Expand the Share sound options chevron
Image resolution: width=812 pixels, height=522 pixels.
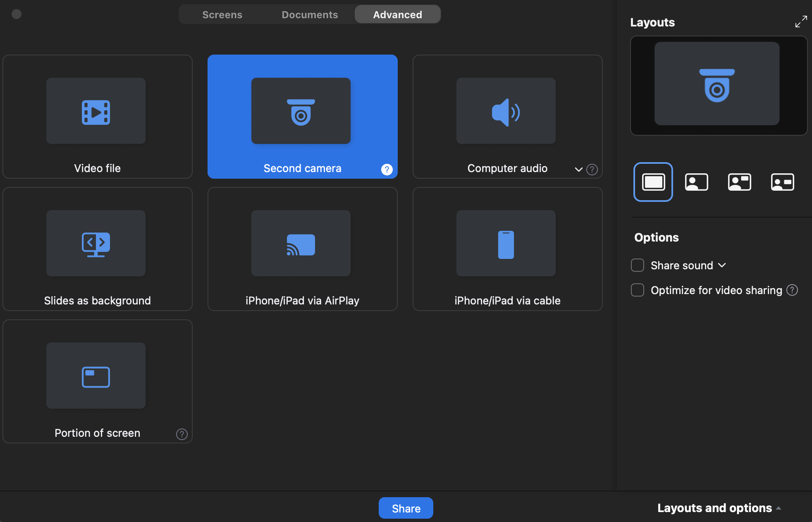722,265
